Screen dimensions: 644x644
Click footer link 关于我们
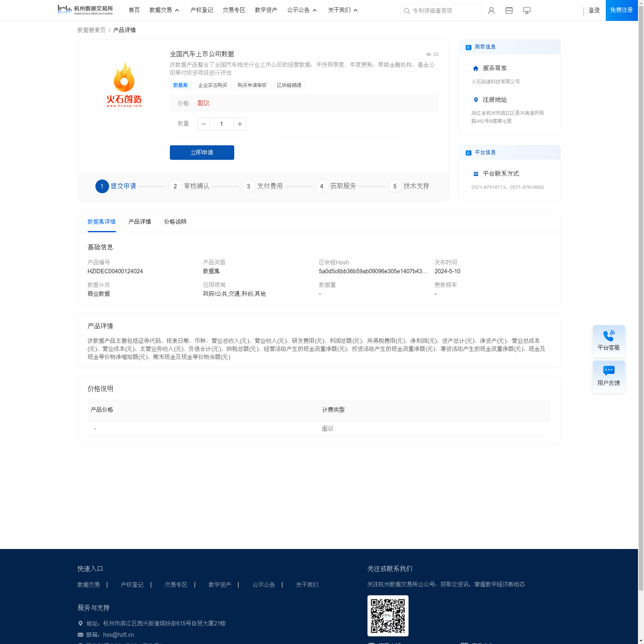coord(307,585)
